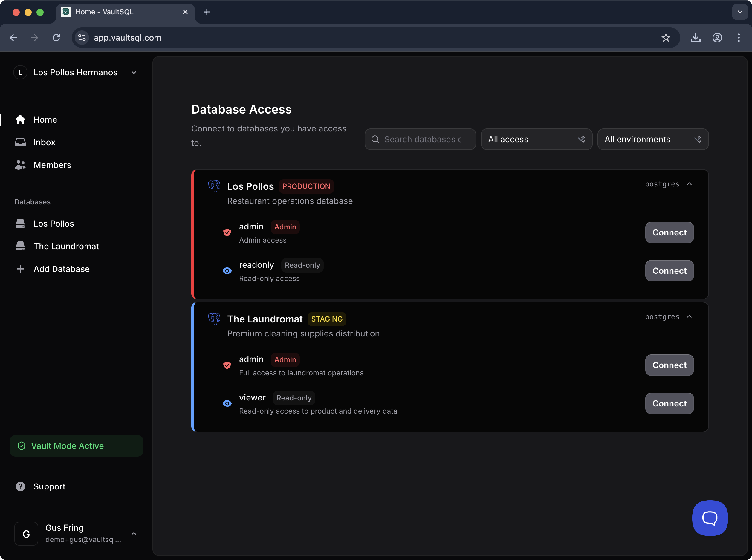This screenshot has width=752, height=560.
Task: Click the Los Pollos postgres elephant icon
Action: (214, 186)
